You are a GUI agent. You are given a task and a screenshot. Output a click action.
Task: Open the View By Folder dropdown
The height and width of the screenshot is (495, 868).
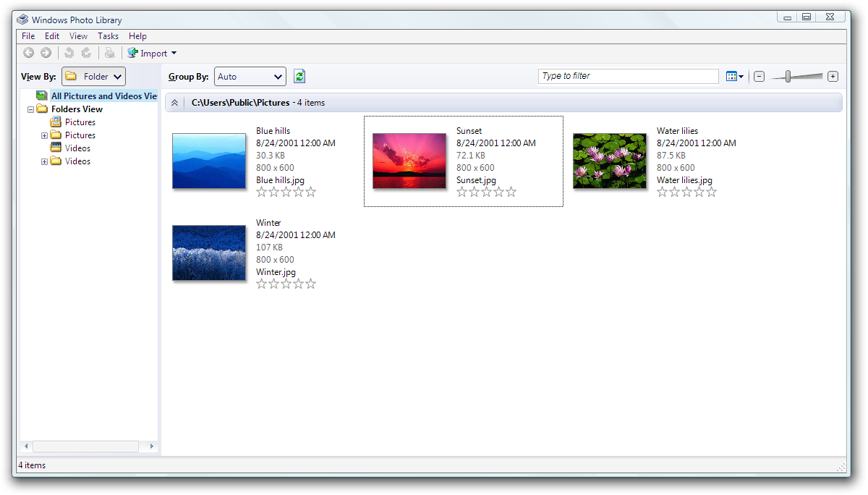[x=93, y=76]
